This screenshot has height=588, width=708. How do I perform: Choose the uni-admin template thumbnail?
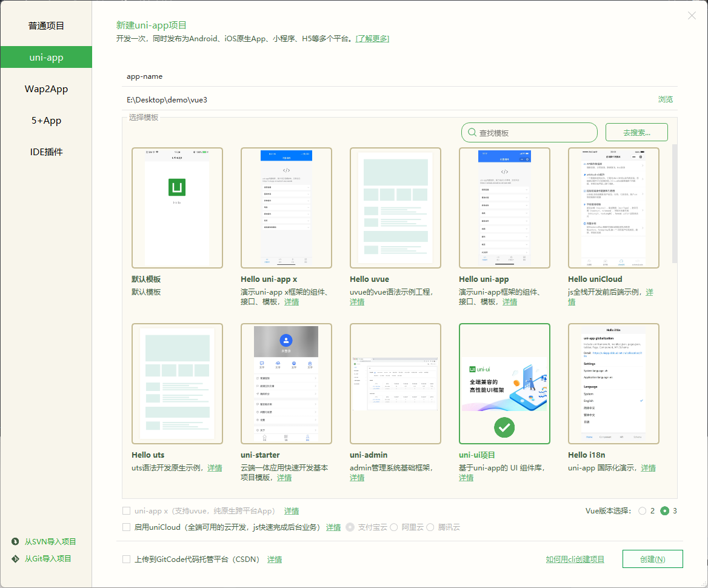click(x=395, y=384)
